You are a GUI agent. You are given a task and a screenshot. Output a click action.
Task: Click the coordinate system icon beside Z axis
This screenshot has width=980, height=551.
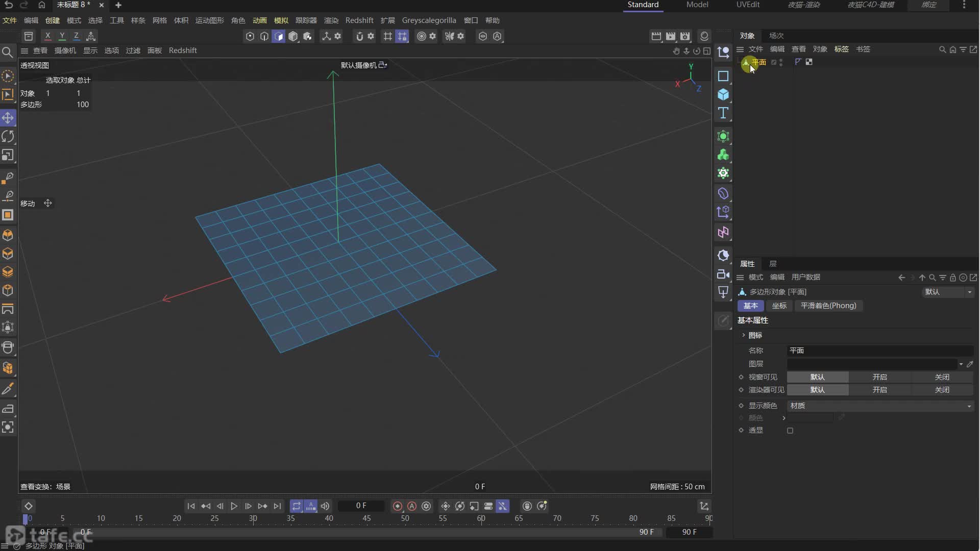[x=91, y=36]
